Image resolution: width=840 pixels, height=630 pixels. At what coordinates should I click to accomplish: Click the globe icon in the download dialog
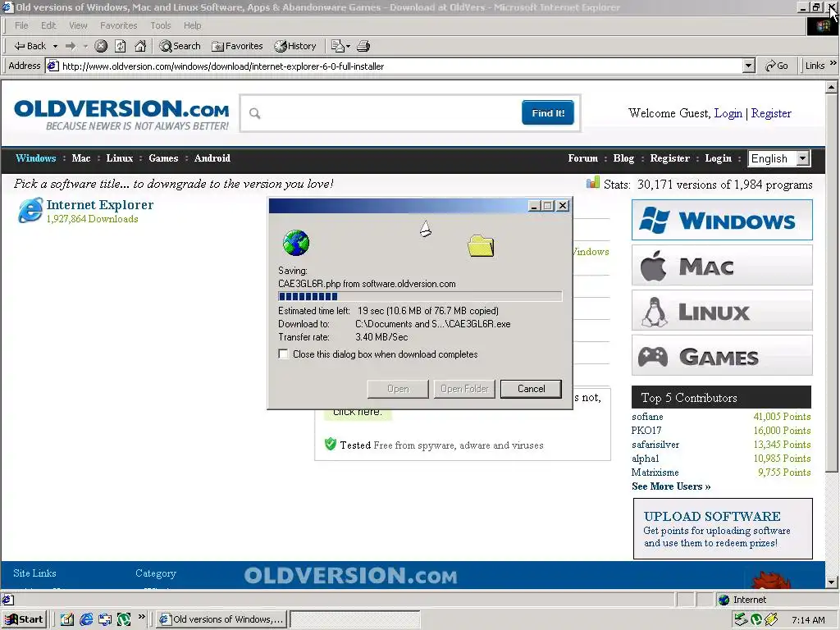click(x=295, y=243)
